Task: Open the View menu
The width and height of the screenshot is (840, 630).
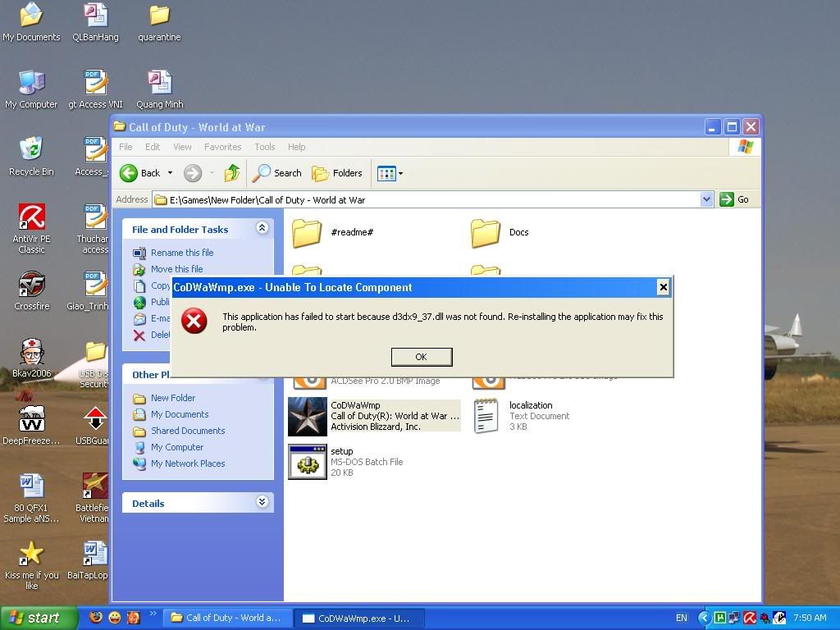Action: click(x=182, y=147)
